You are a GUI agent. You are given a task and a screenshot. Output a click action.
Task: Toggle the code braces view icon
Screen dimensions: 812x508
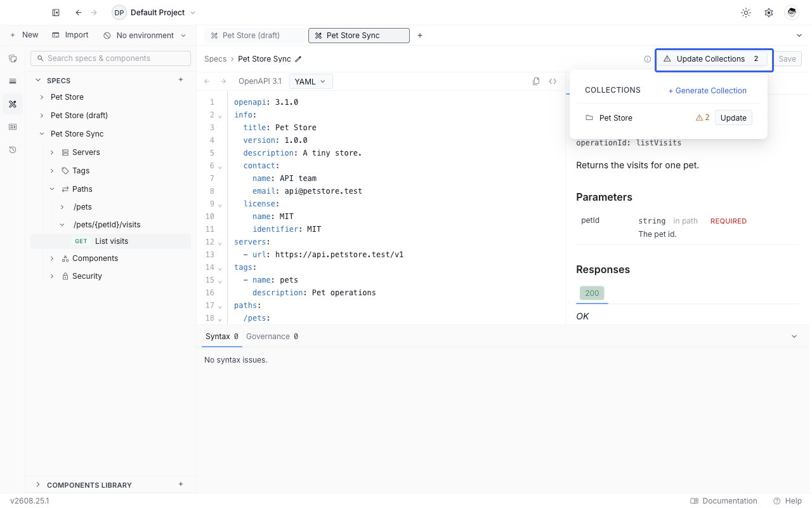[553, 81]
